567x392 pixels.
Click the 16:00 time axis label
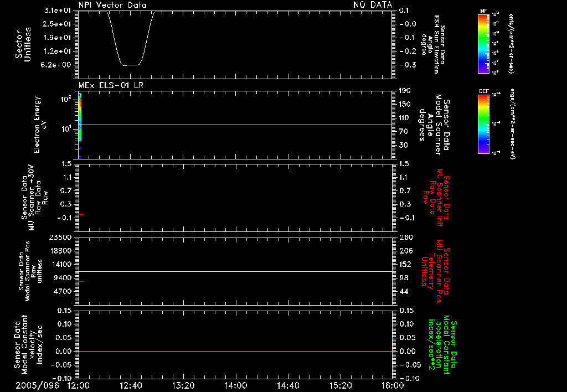tap(393, 385)
